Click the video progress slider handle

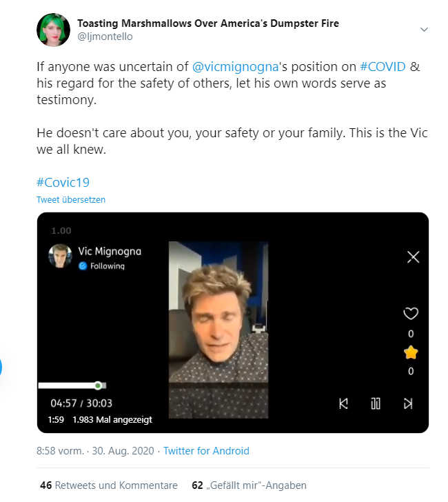99,385
